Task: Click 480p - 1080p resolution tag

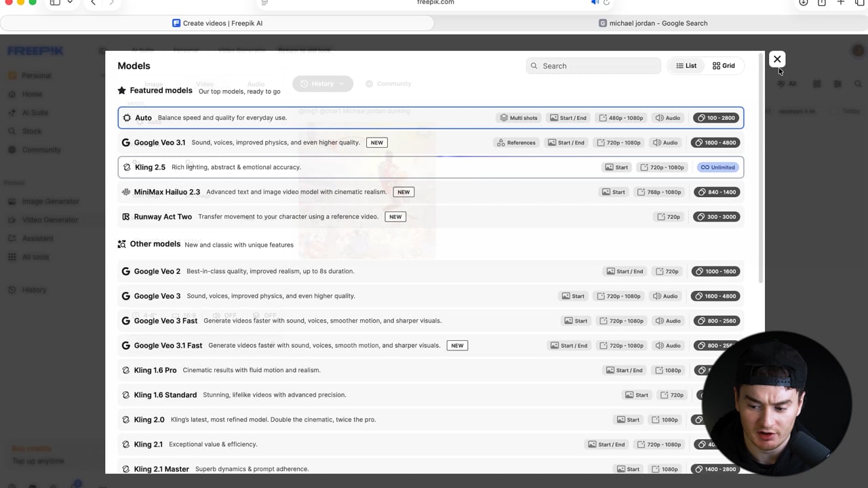Action: (x=621, y=118)
